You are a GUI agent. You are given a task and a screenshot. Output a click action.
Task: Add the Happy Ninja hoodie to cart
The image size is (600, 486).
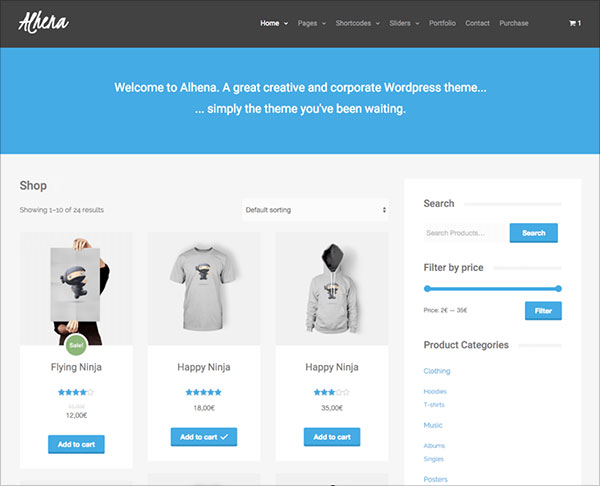point(332,437)
